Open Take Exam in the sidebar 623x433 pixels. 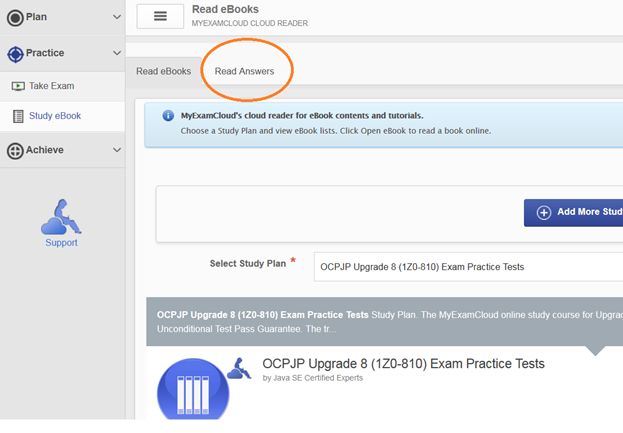62,86
